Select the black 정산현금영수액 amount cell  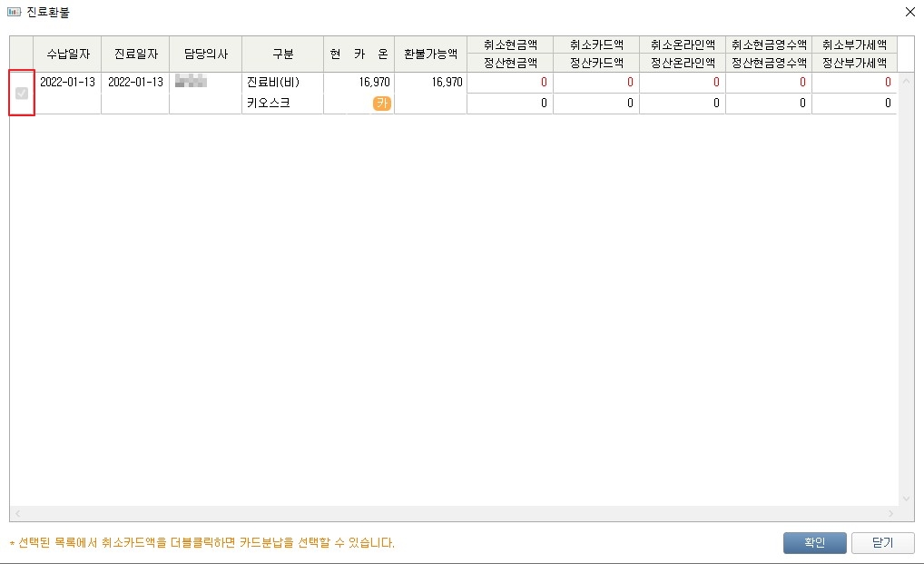768,104
